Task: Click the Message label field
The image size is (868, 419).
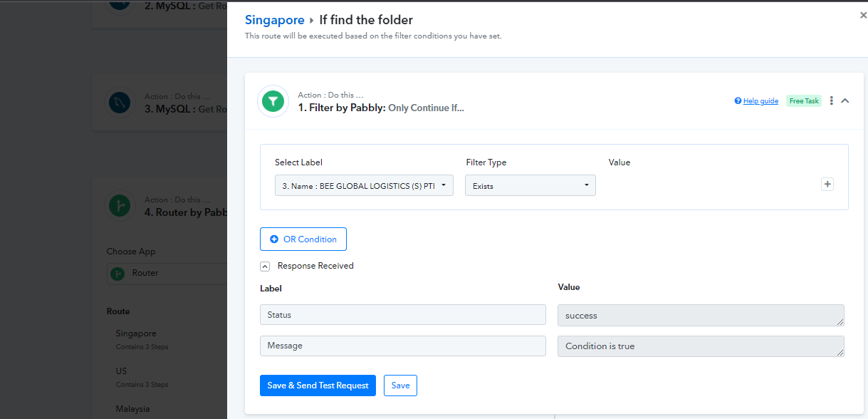Action: coord(403,346)
